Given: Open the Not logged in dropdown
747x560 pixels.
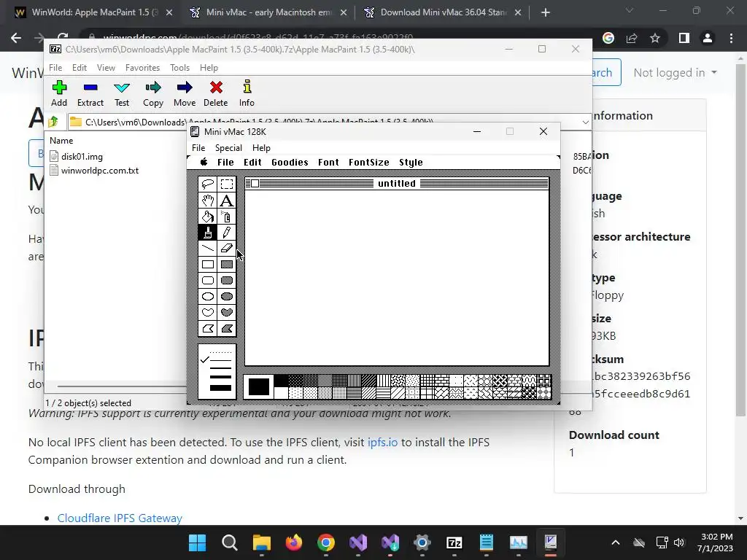Looking at the screenshot, I should [675, 73].
